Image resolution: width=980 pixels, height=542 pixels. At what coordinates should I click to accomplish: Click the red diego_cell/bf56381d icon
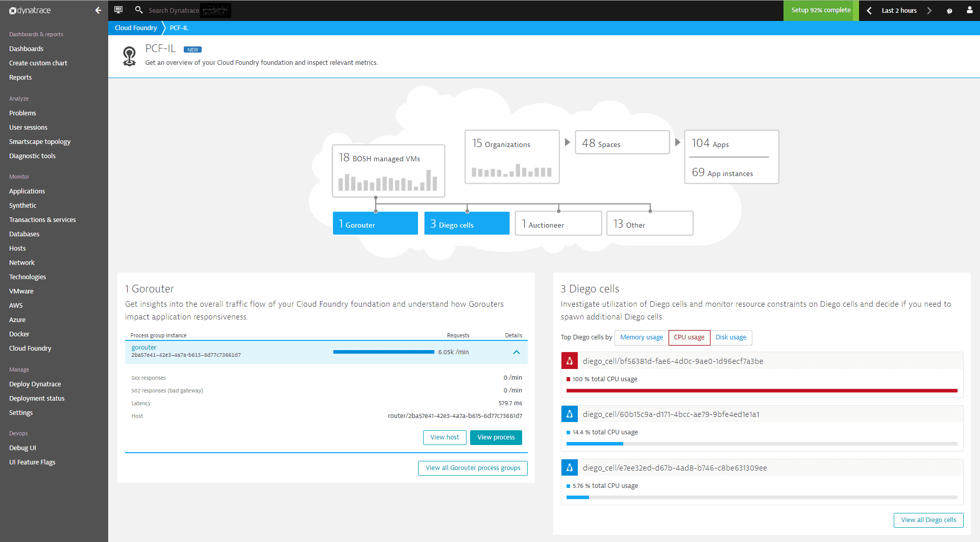tap(569, 361)
